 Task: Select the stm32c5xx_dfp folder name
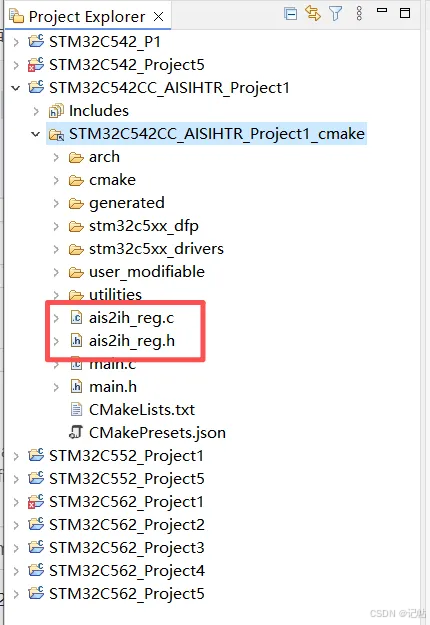click(143, 226)
